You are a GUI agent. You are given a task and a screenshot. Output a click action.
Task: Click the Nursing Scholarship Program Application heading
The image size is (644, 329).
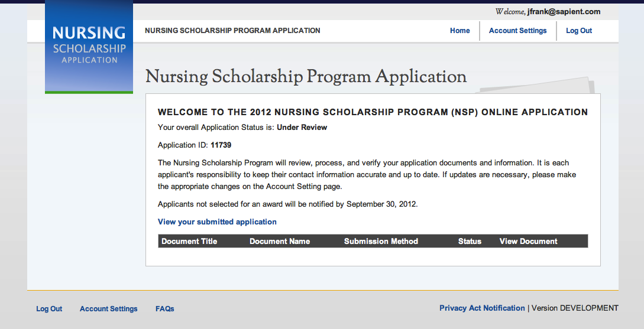tap(306, 77)
